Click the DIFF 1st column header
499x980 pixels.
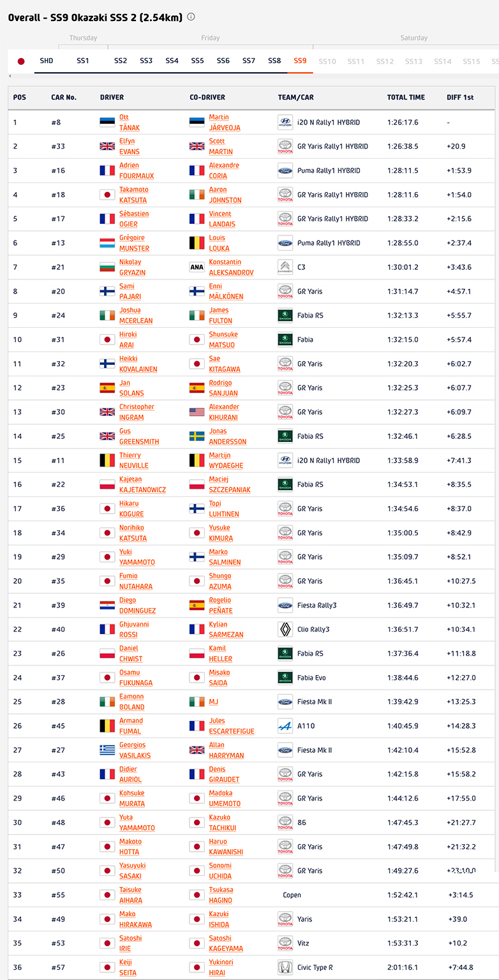coord(460,98)
